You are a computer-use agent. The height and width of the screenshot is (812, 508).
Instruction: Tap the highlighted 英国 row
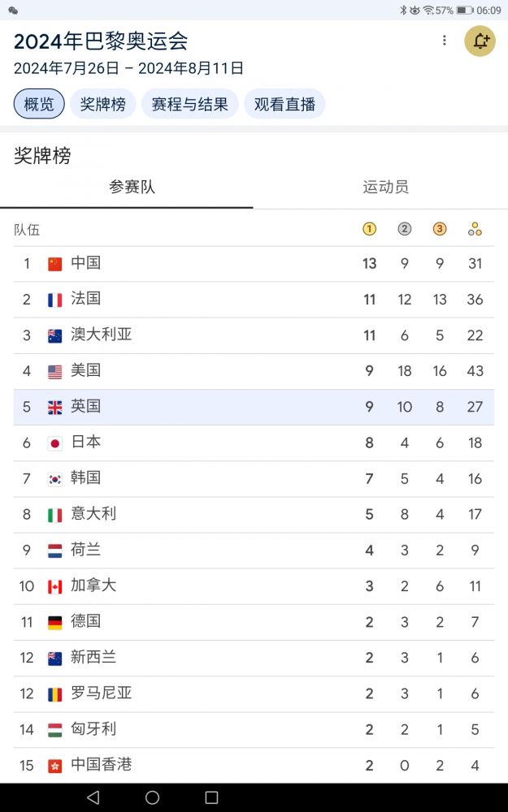click(254, 407)
